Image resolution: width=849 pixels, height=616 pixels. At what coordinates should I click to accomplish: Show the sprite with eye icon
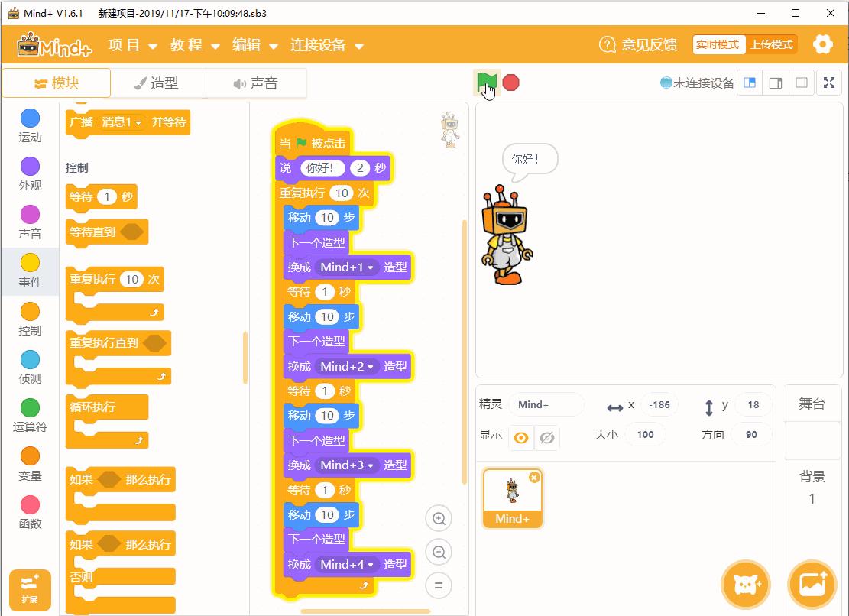521,437
